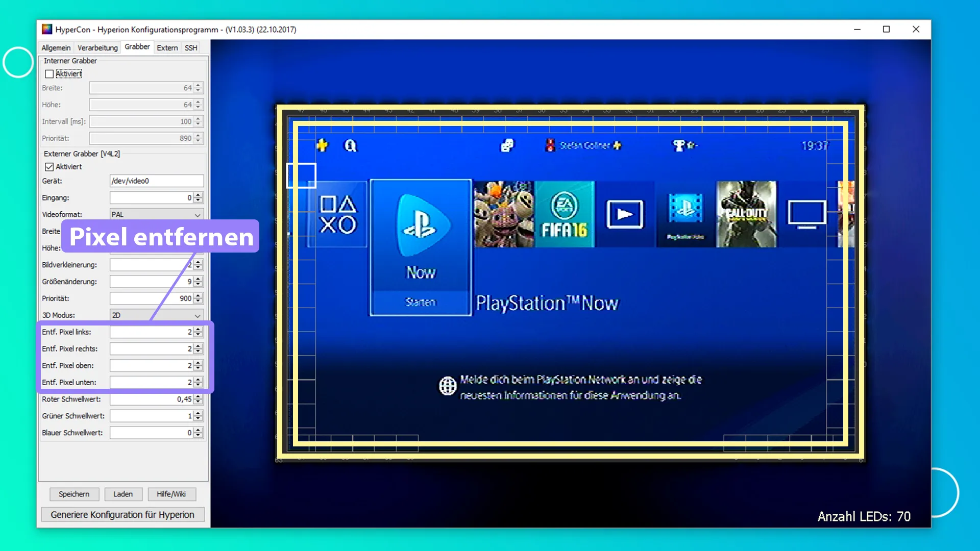Open the SSH tab

(x=191, y=47)
